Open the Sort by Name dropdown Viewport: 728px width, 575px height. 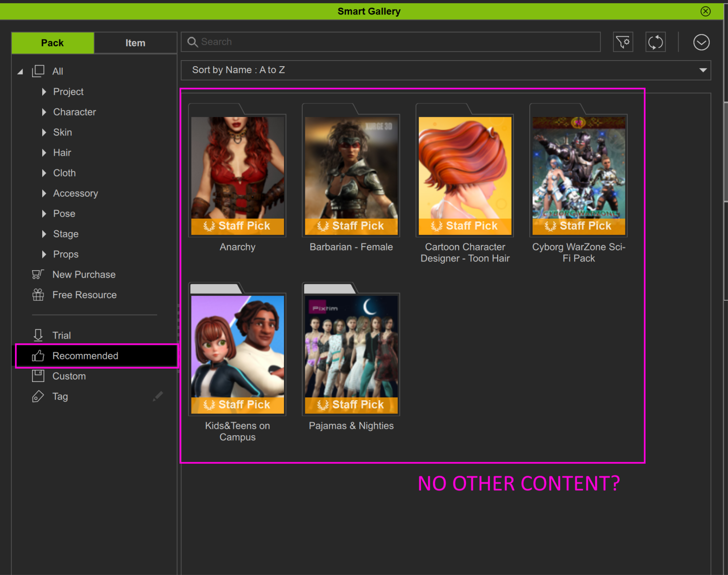click(446, 70)
